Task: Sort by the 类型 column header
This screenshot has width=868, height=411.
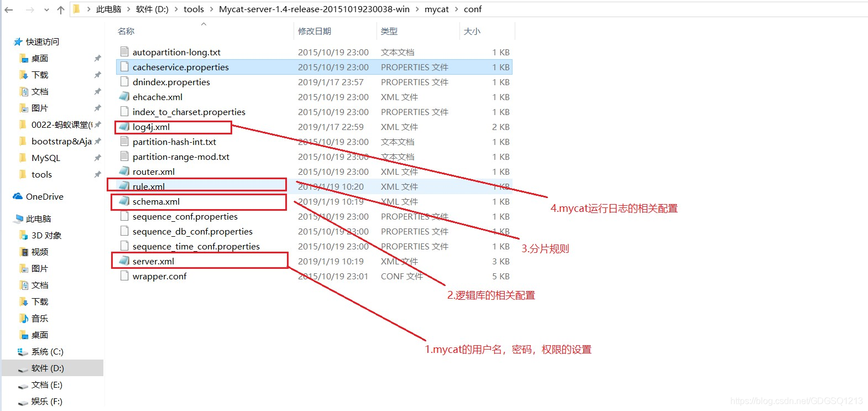Action: [x=389, y=31]
